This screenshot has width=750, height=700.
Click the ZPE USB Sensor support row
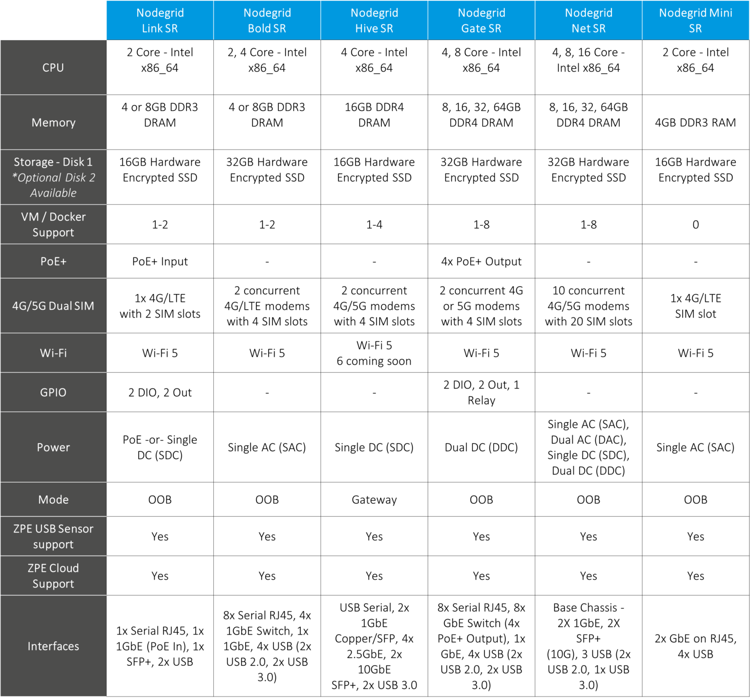tap(53, 536)
